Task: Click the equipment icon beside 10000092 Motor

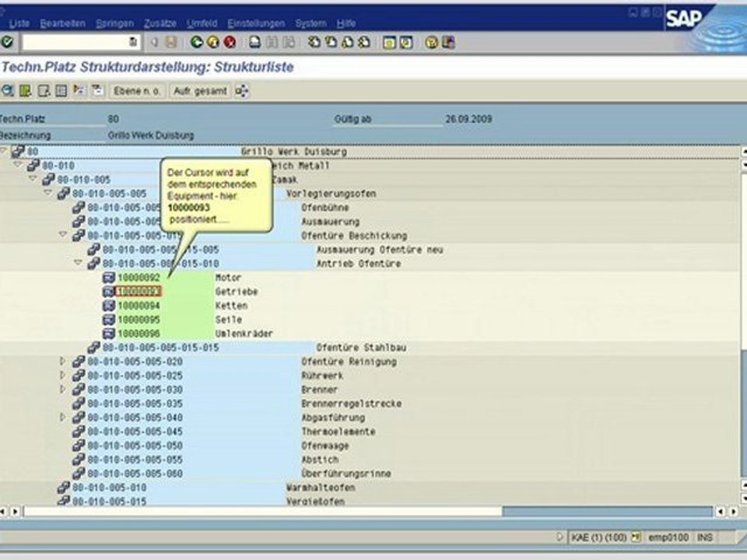Action: (x=109, y=278)
